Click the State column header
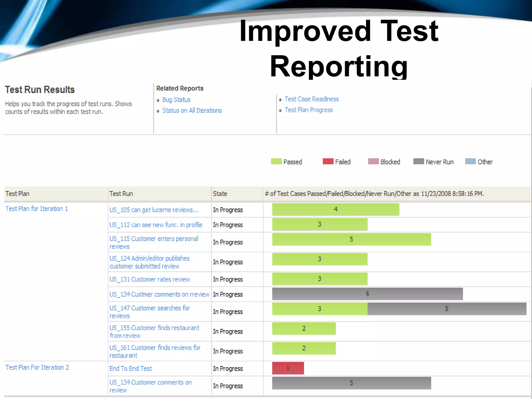Viewport: 532px width, 399px height. point(220,194)
